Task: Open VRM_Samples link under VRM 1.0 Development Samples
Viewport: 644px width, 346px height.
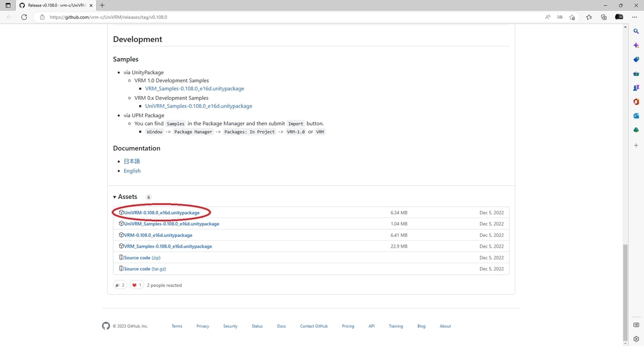Action: (x=194, y=89)
